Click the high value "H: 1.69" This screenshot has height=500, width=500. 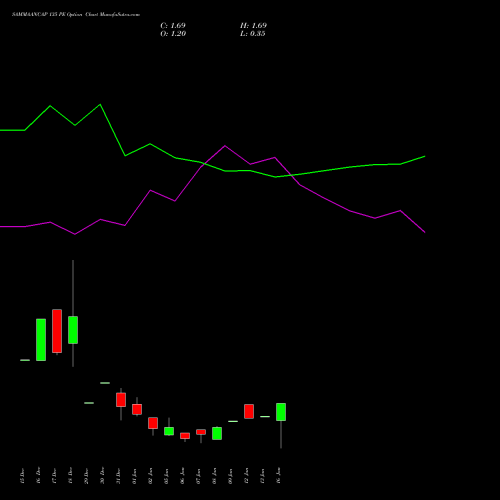(253, 26)
